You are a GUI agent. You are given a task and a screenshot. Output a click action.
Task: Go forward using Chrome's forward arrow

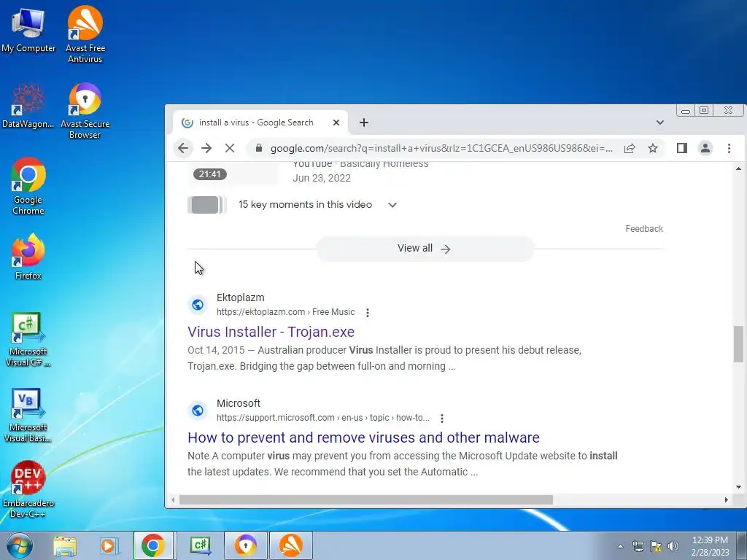pos(206,148)
